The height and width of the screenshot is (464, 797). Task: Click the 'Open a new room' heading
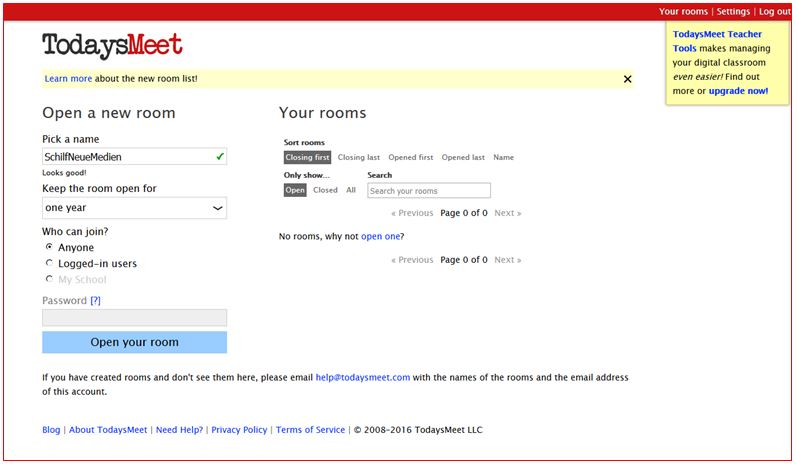[109, 113]
